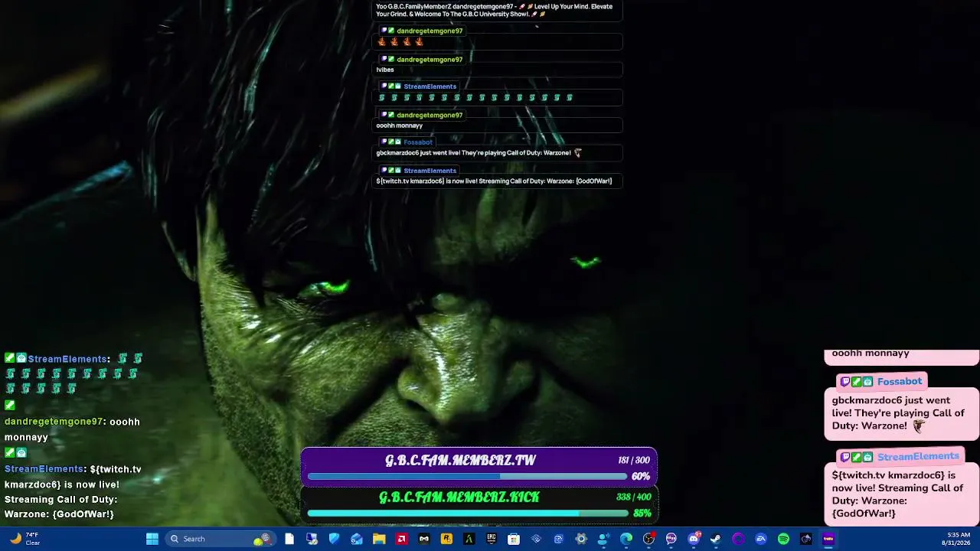Click the "338 / 400" goal counter
This screenshot has width=980, height=551.
pyautogui.click(x=633, y=497)
